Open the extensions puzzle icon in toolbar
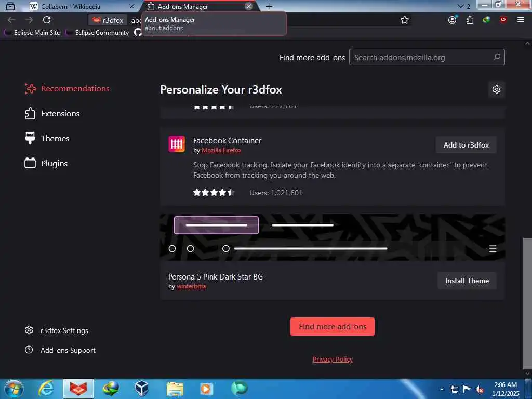The image size is (532, 399). coord(470,20)
